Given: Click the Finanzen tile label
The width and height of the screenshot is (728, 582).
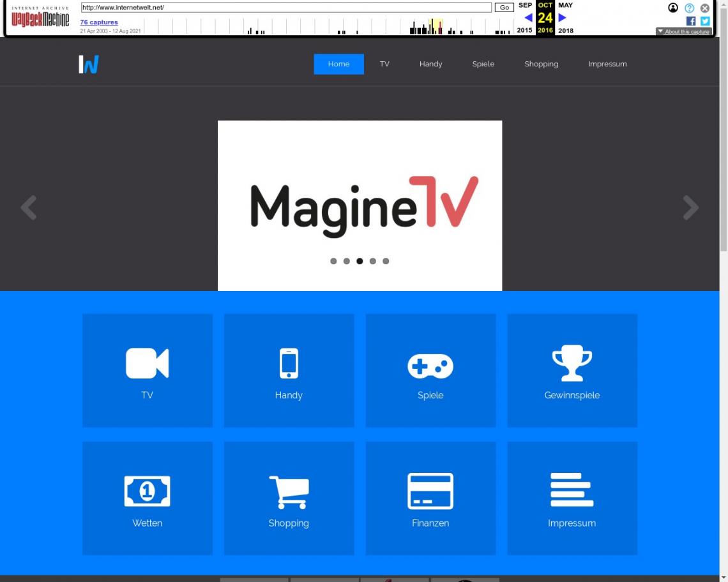Looking at the screenshot, I should coord(430,523).
